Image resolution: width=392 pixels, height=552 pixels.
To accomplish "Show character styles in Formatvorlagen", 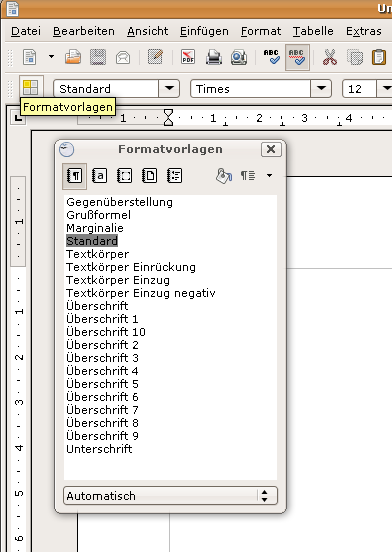I will (x=100, y=175).
